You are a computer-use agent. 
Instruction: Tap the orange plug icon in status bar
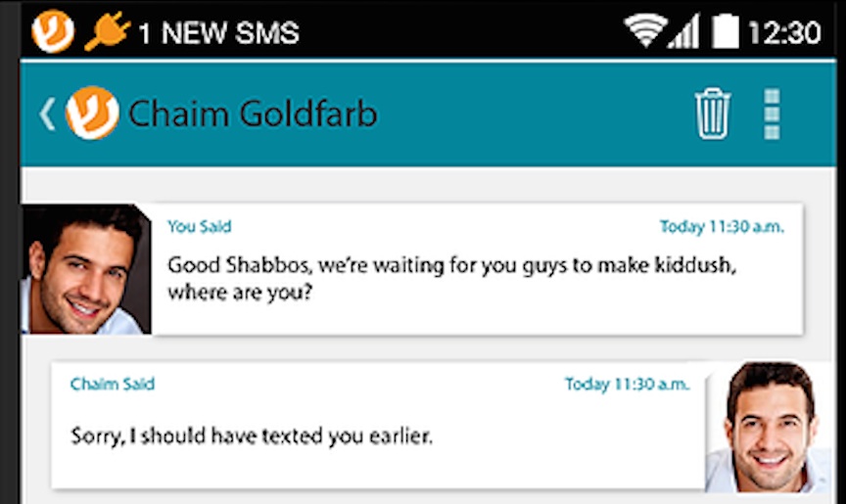(x=108, y=30)
